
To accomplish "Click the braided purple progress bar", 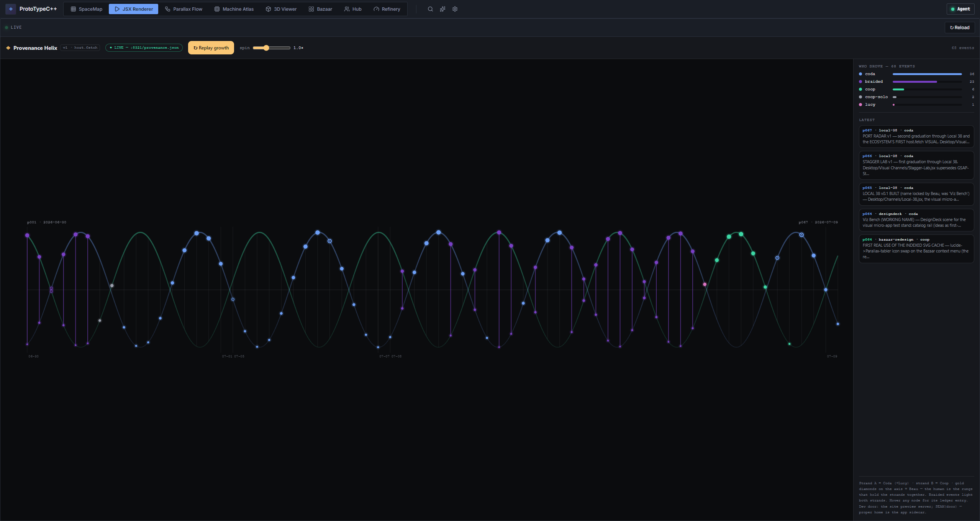I will pos(915,82).
